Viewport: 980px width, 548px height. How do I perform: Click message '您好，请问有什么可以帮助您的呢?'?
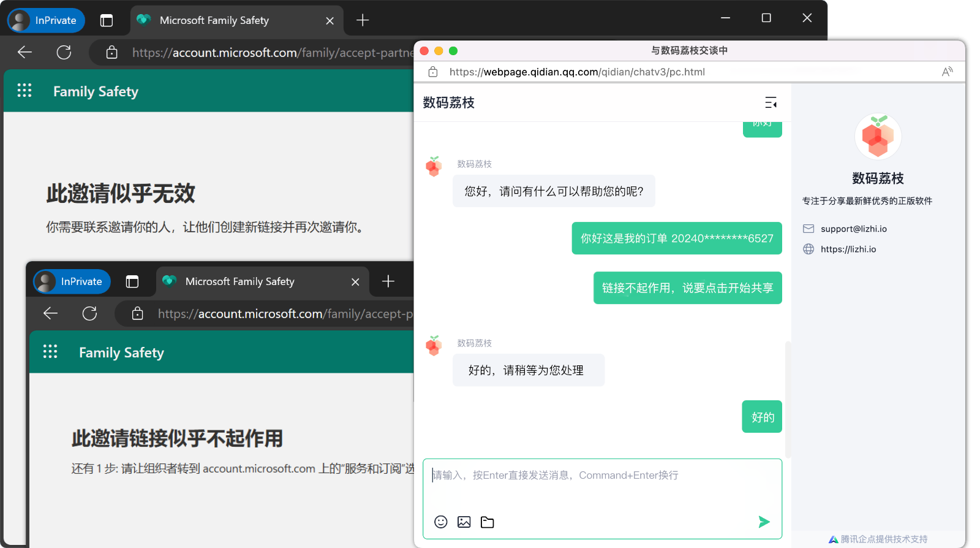554,191
